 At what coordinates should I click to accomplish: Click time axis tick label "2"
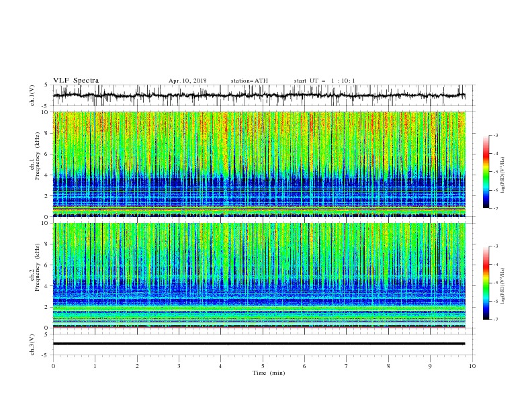(137, 366)
